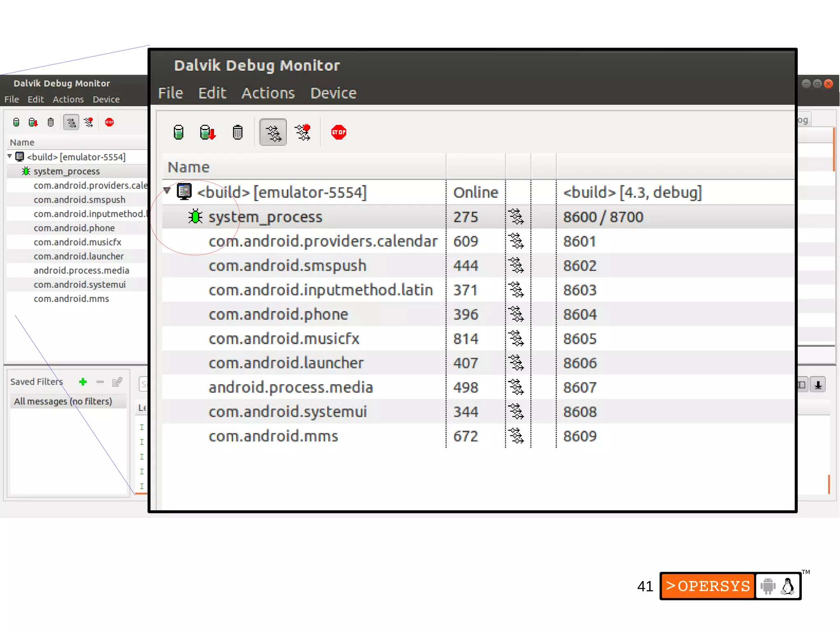Click orange scrollbar marker at top right edge
This screenshot has height=630, width=840.
[834, 149]
